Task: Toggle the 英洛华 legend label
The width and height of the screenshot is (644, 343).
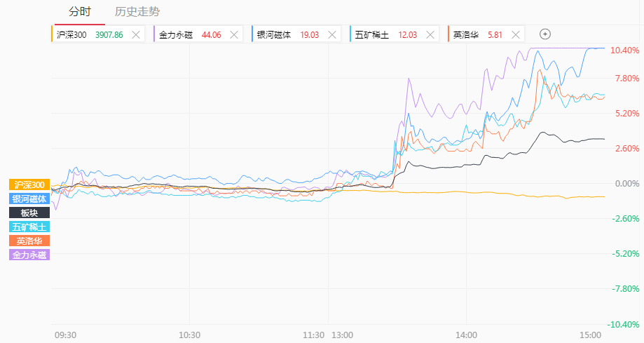Action: (29, 241)
